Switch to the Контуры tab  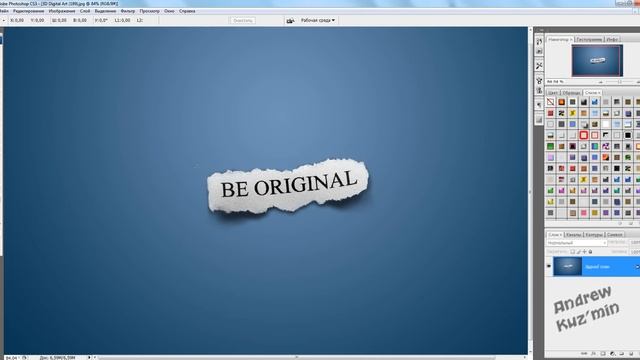pyautogui.click(x=593, y=235)
